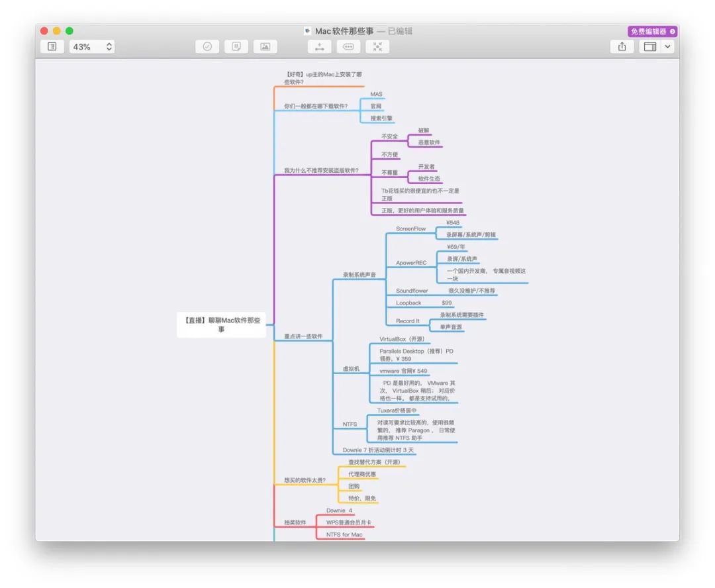Select the Parallels Desktop（推荐）node

point(417,355)
